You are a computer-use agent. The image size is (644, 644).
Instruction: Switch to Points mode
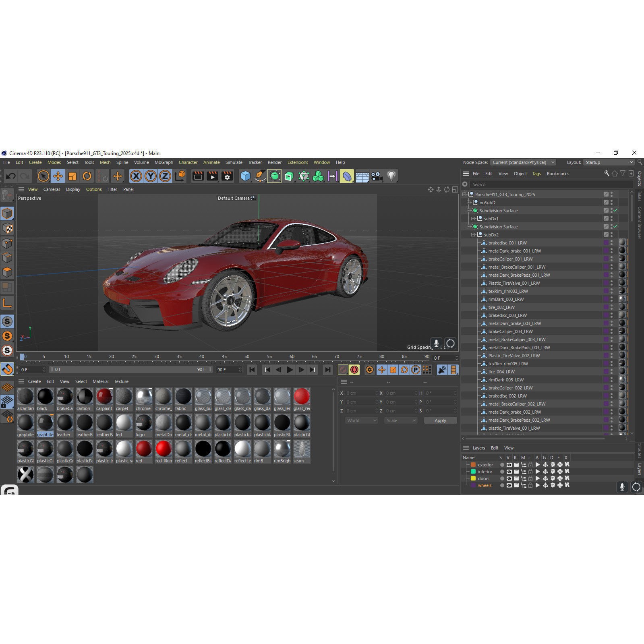(7, 243)
